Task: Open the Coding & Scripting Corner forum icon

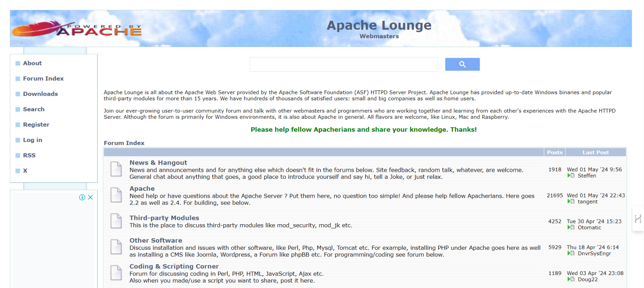Action: 116,273
